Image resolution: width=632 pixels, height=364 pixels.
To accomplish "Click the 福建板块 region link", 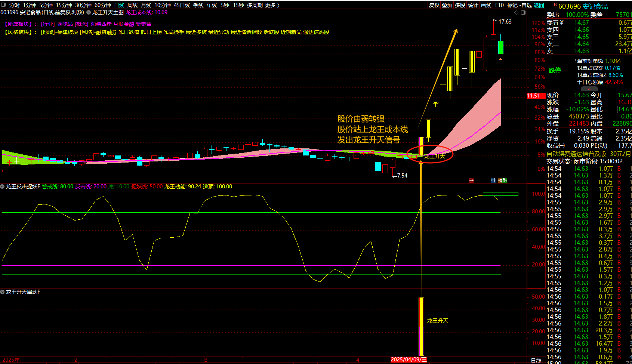I will point(68,32).
